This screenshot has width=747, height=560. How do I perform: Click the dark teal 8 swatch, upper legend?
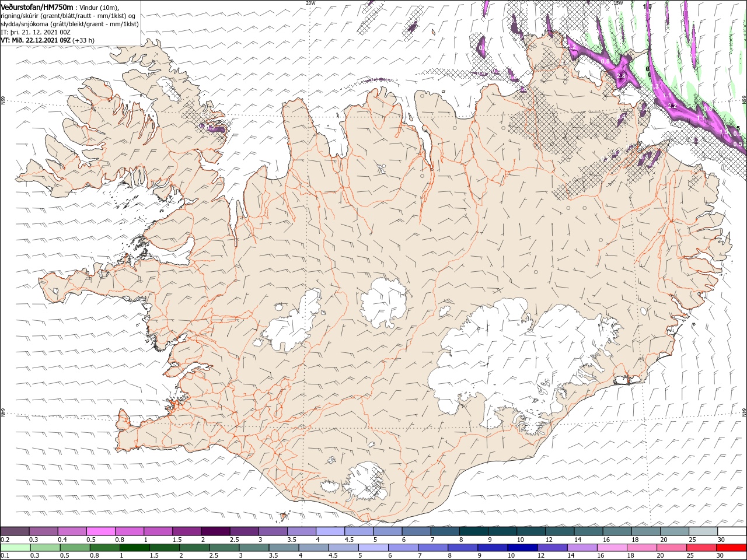click(x=474, y=531)
